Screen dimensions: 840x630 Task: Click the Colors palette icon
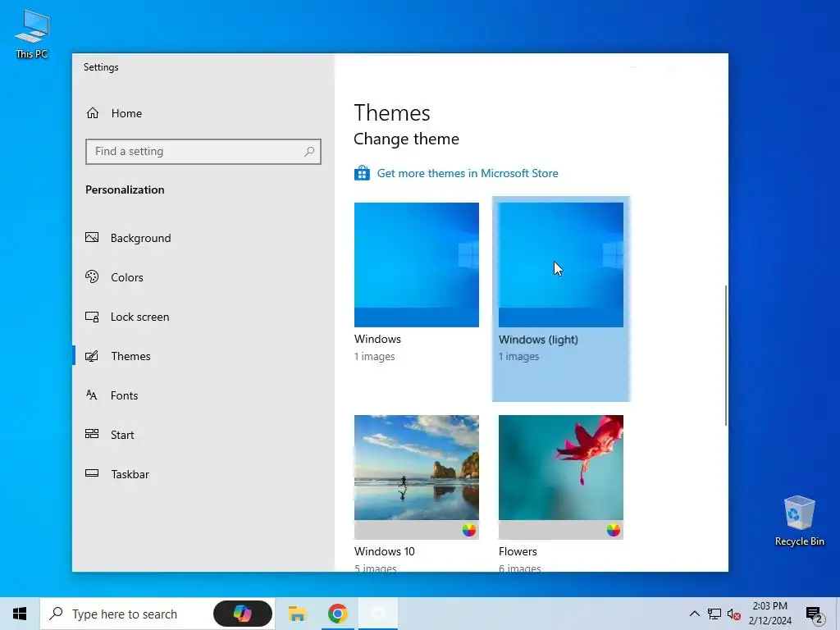pos(92,277)
